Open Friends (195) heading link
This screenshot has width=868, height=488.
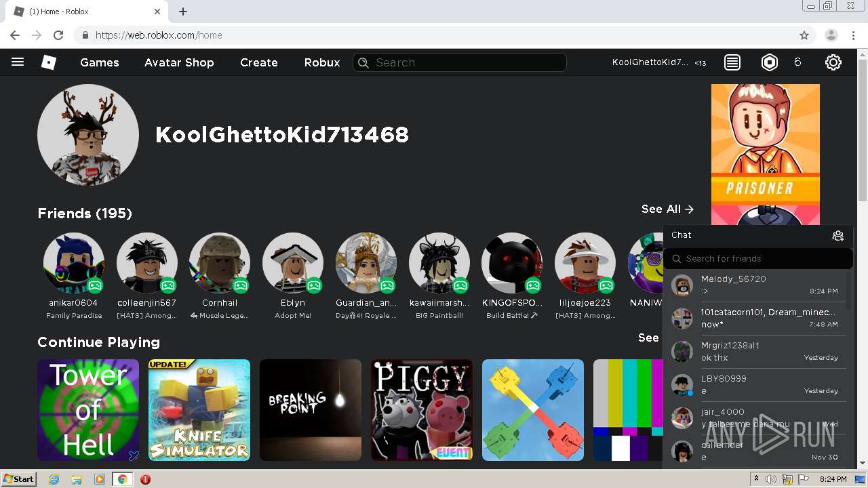[x=85, y=213]
